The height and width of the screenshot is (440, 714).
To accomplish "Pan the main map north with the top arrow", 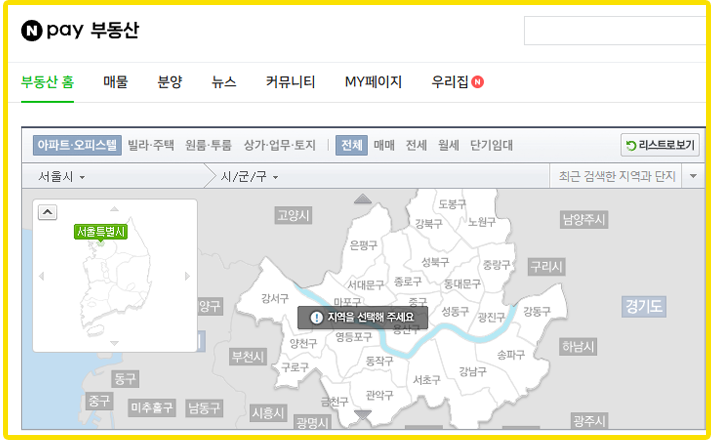I will click(362, 199).
